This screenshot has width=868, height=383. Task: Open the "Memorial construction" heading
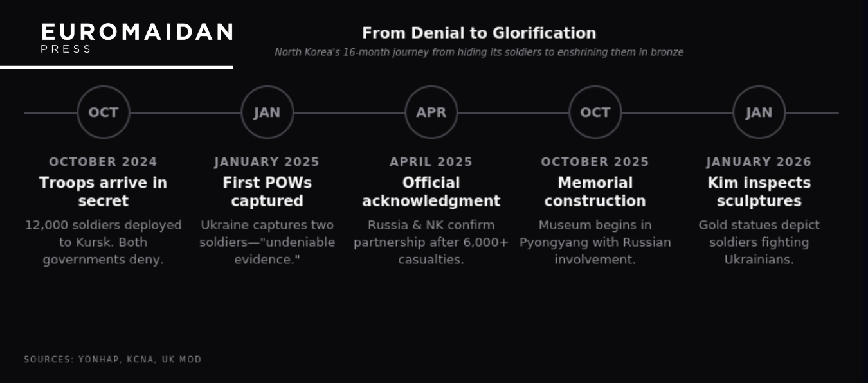coord(595,191)
